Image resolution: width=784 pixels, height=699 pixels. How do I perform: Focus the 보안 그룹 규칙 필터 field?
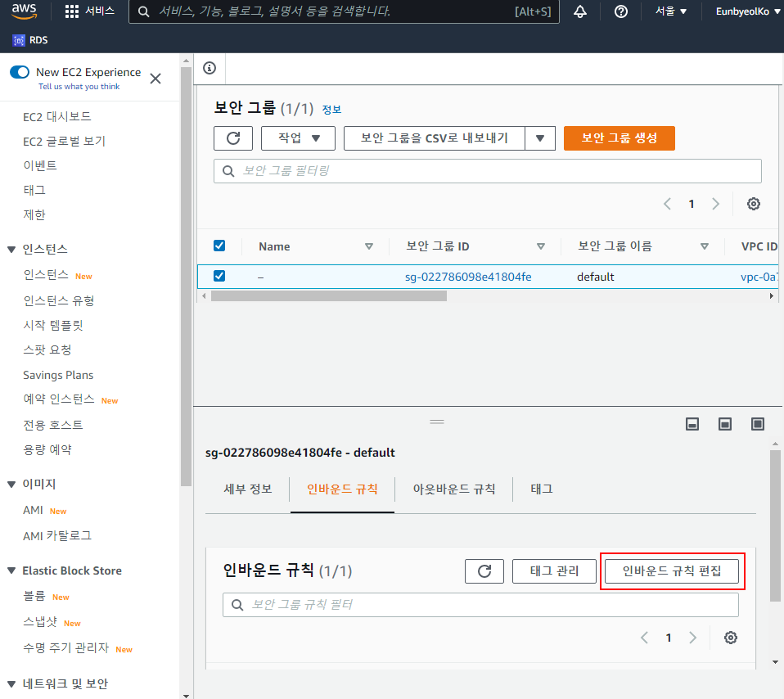coord(480,605)
